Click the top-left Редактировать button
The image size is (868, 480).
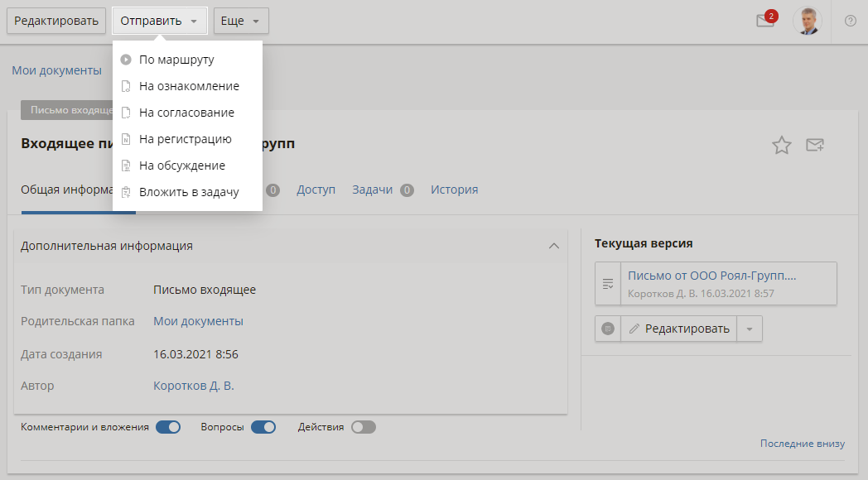(x=56, y=21)
